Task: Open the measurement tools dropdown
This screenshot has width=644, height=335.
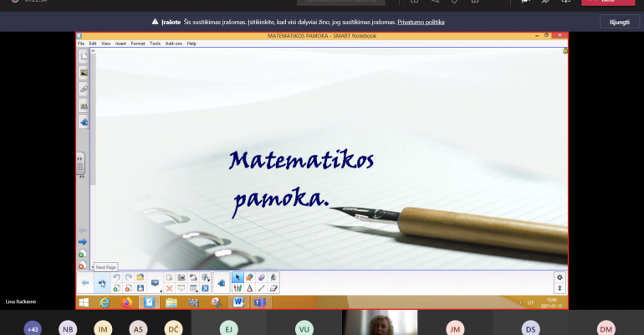Action: pyautogui.click(x=206, y=277)
